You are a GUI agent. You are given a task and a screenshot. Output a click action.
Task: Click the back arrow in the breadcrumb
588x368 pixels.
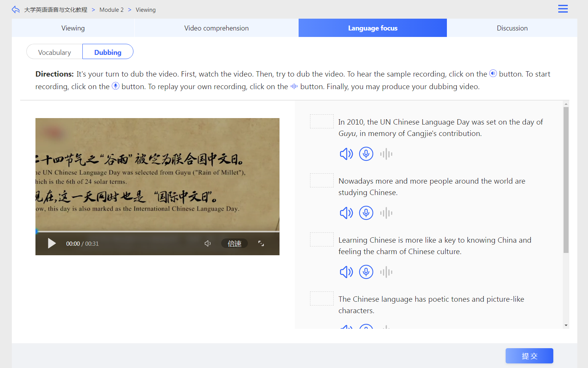16,10
